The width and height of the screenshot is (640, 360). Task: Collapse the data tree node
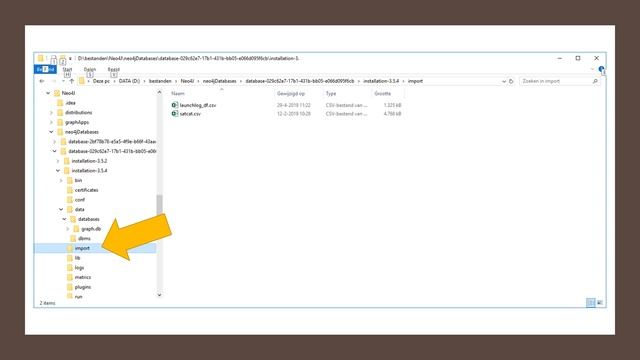coord(61,209)
